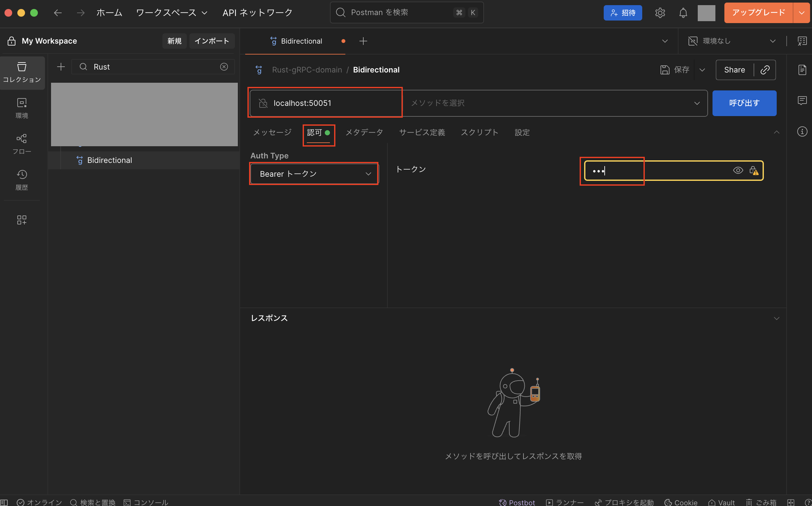This screenshot has height=506, width=812.
Task: Switch to the サービス定義 tab
Action: tap(422, 132)
